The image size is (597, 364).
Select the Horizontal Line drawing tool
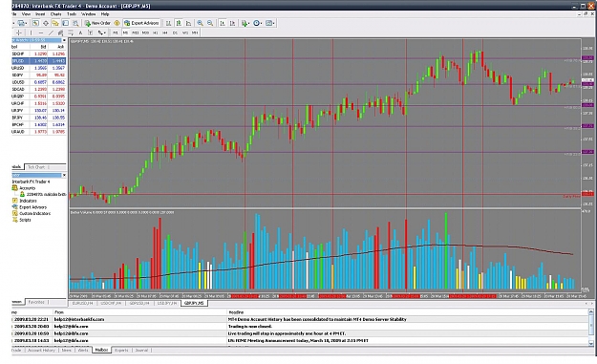click(41, 32)
